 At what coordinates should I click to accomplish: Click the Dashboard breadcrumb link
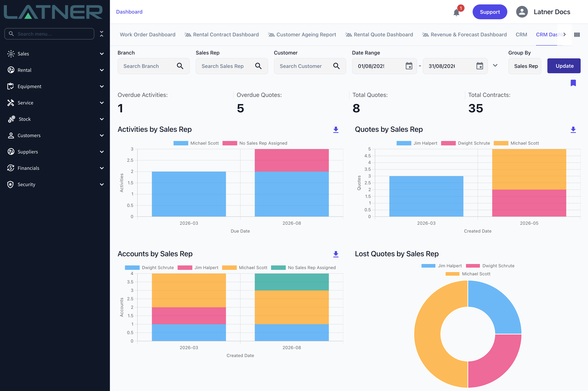(x=129, y=12)
